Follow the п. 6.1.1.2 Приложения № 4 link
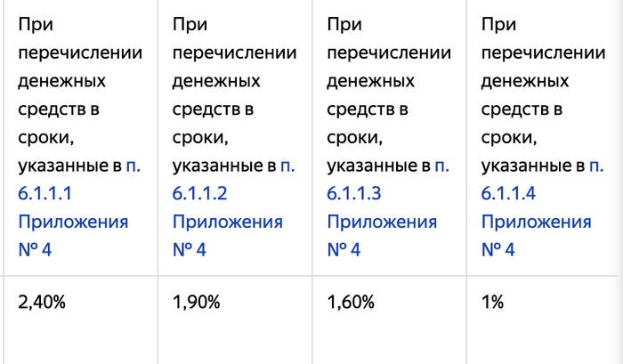Viewport: 623px width, 364px height. coord(227,222)
